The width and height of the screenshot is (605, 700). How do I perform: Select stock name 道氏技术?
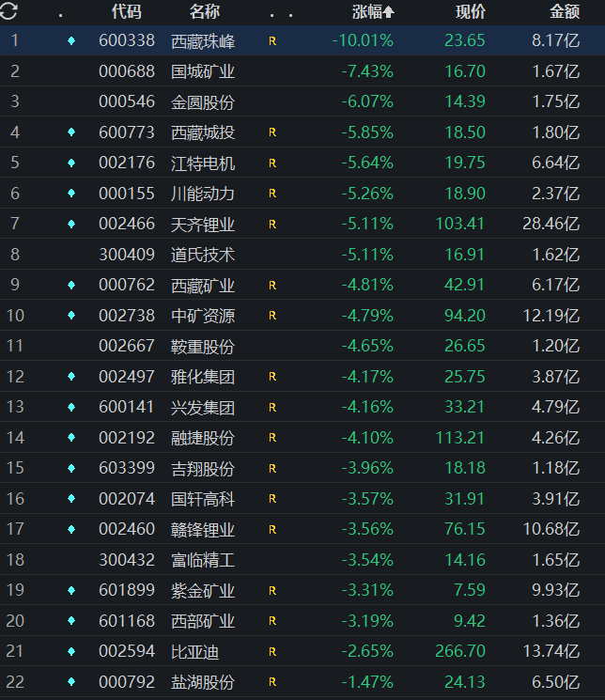[x=203, y=255]
